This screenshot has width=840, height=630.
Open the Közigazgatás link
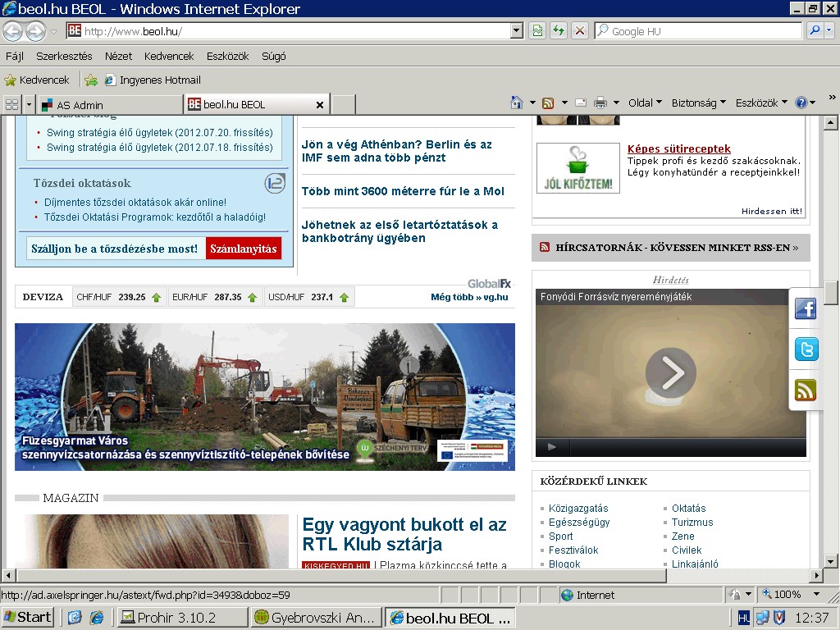pos(578,508)
